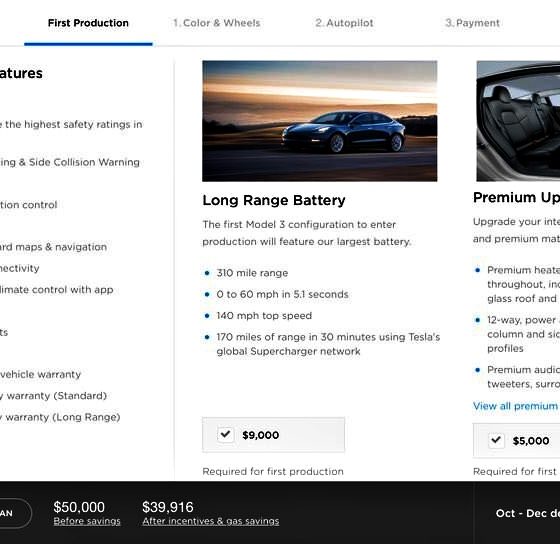Select the Long Range Battery heading

274,200
